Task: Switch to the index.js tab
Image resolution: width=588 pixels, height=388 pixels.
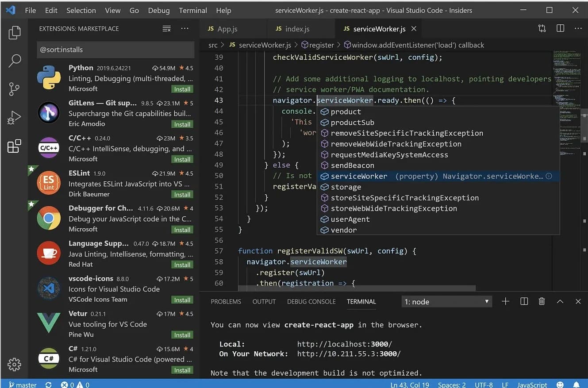Action: [297, 29]
